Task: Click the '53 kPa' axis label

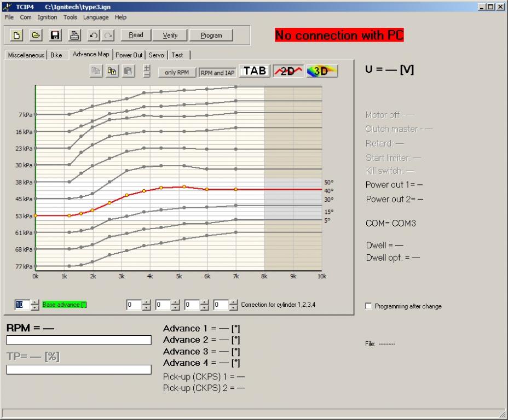Action: [24, 216]
